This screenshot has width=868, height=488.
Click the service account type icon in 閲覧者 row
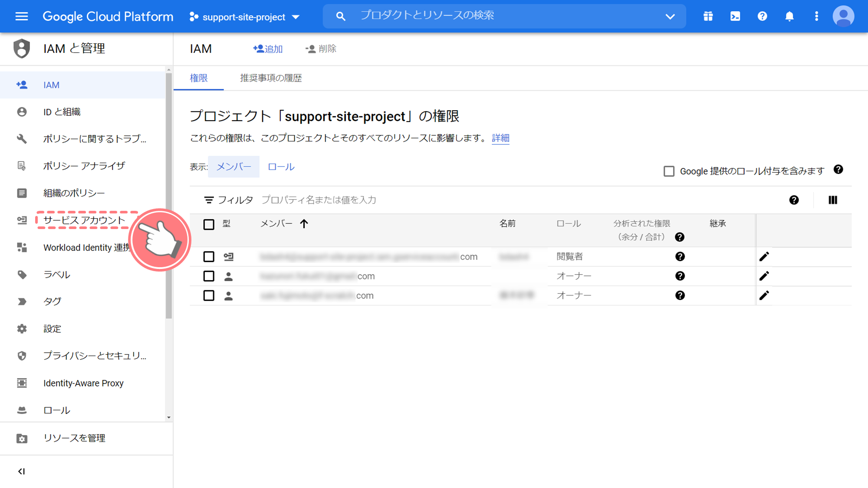click(228, 257)
